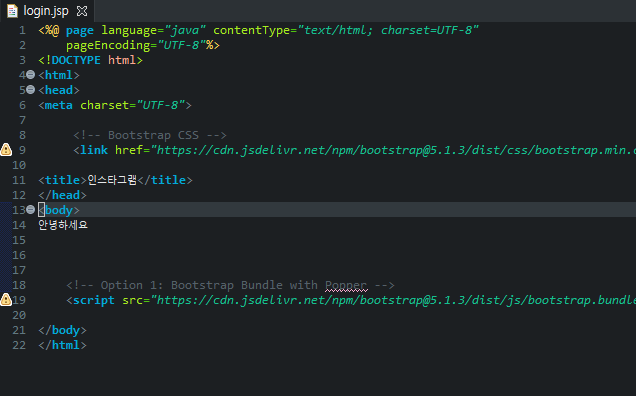Click the contentType attribute on line 1
Image resolution: width=636 pixels, height=396 pixels.
pyautogui.click(x=346, y=30)
